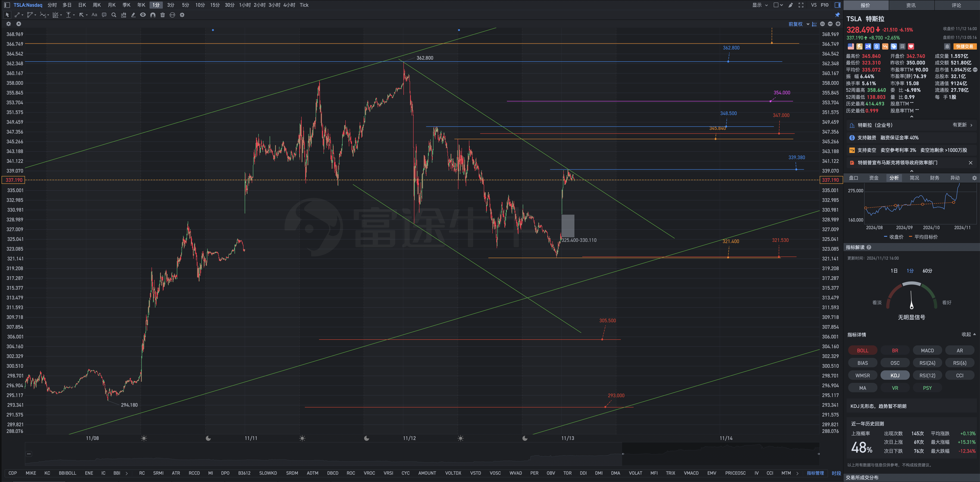Image resolution: width=980 pixels, height=482 pixels.
Task: Select the arrow cursor tool
Action: pyautogui.click(x=7, y=15)
